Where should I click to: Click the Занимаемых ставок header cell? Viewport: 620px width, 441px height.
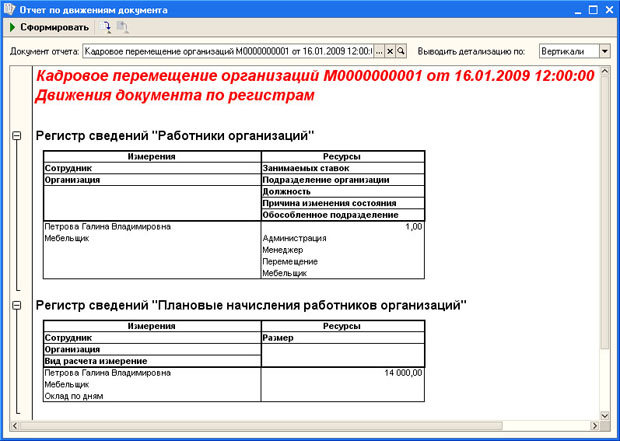pos(343,168)
